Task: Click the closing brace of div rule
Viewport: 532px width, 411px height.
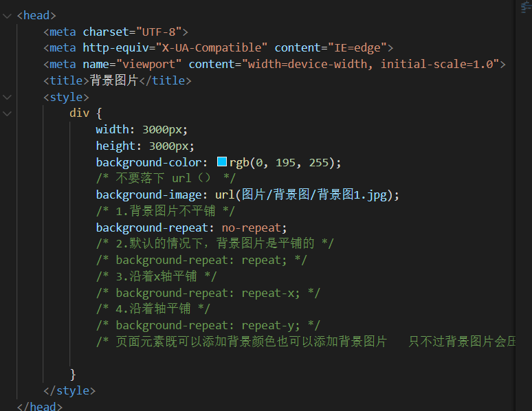Action: pos(73,374)
